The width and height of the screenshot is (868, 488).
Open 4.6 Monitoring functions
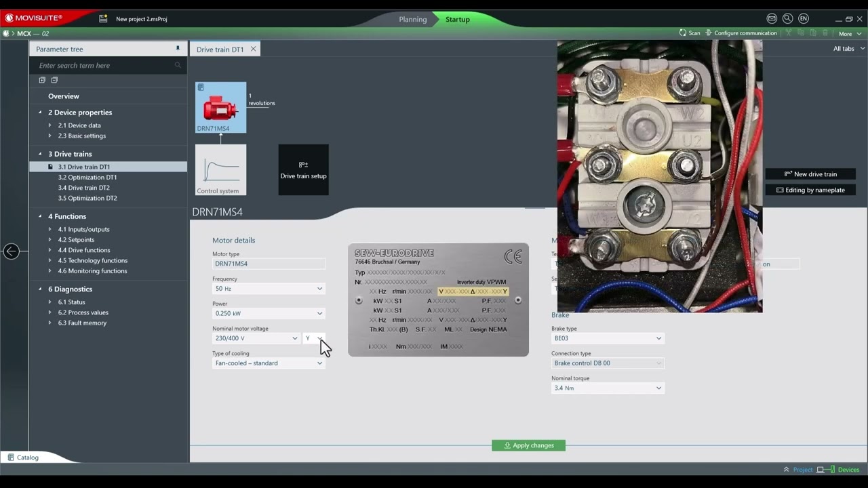92,271
